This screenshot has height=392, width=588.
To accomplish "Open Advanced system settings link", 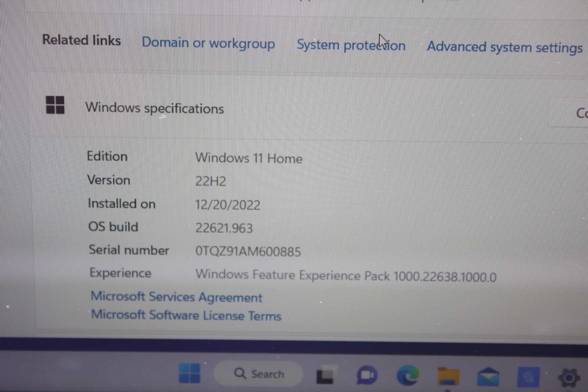I will coord(505,47).
